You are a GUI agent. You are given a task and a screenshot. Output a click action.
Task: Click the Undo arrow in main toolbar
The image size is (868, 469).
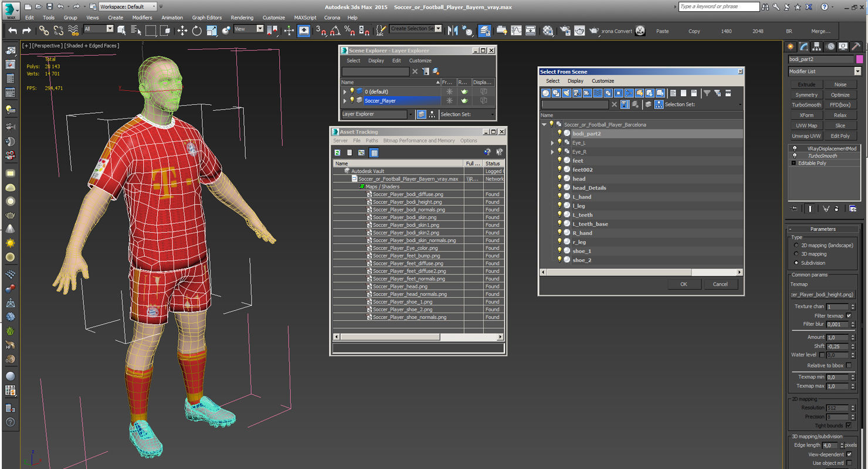[x=12, y=30]
